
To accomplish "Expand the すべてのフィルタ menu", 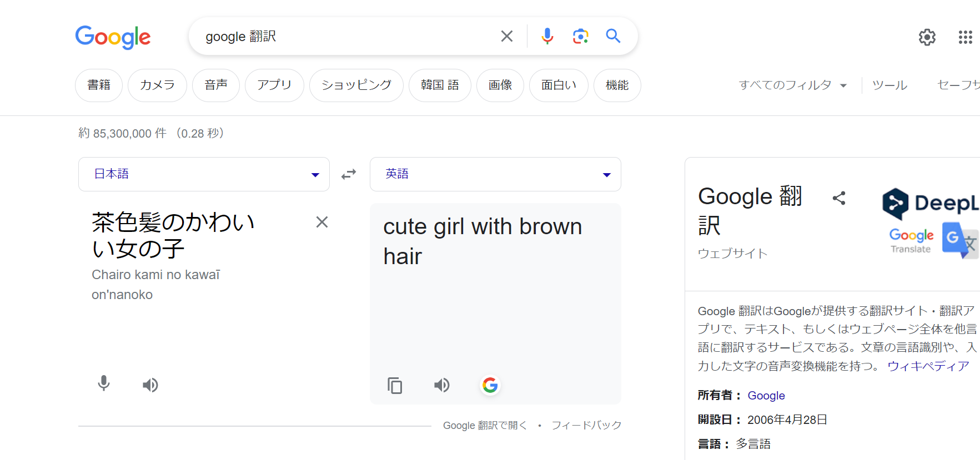I will pyautogui.click(x=792, y=85).
